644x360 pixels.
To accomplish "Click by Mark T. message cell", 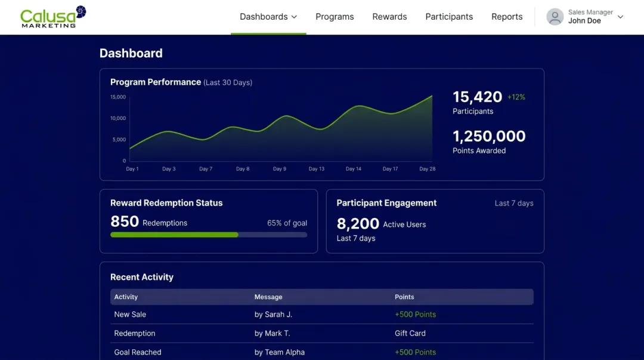I will coord(272,333).
